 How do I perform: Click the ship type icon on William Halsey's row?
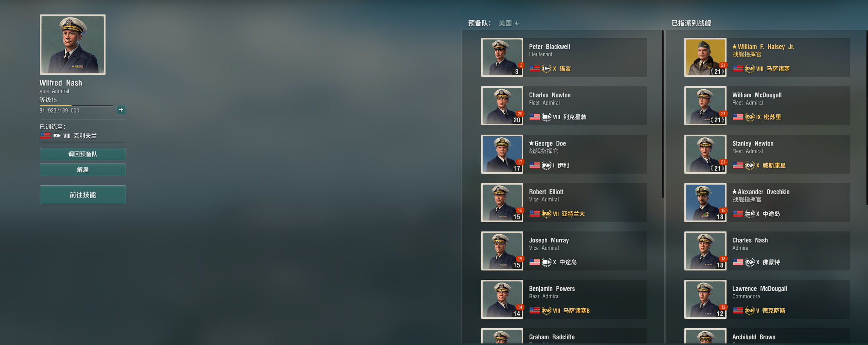coord(750,69)
